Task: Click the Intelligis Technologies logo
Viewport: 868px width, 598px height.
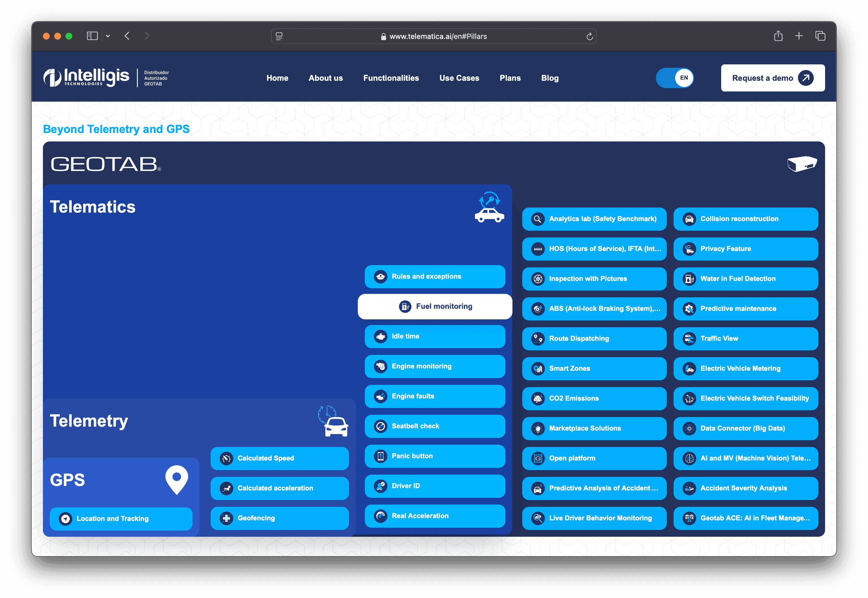Action: 86,78
